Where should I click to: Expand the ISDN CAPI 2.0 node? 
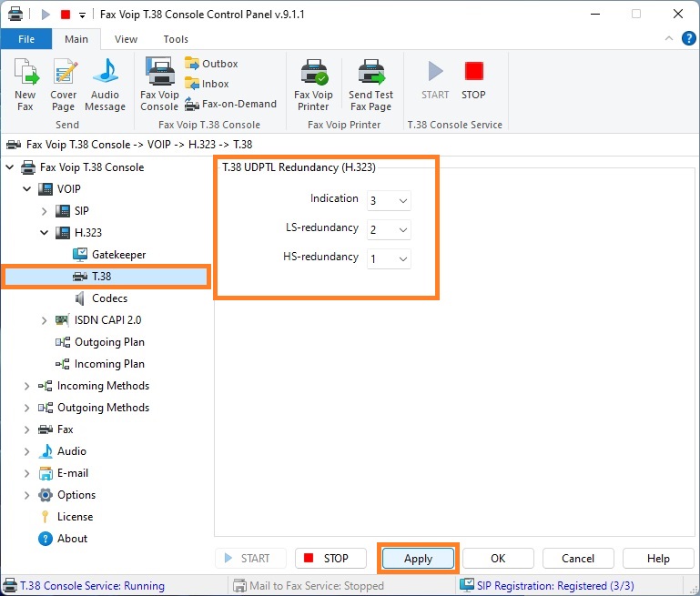(45, 320)
